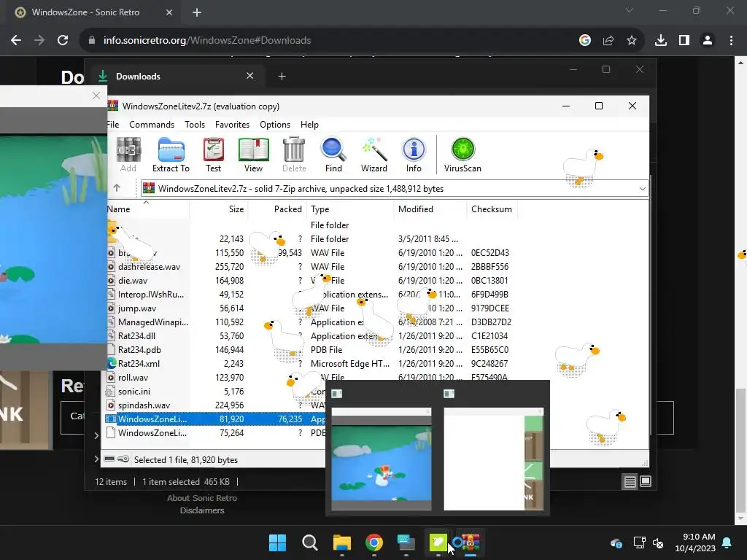Sort by Checksum column header

tap(492, 209)
